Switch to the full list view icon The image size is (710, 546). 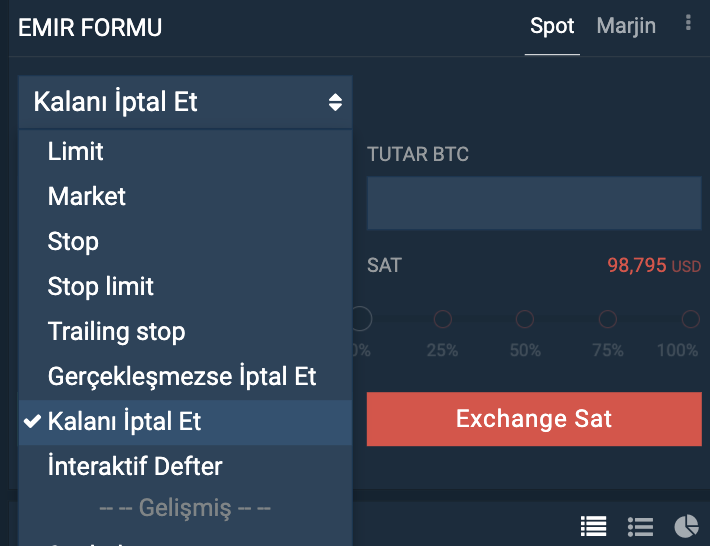click(593, 527)
